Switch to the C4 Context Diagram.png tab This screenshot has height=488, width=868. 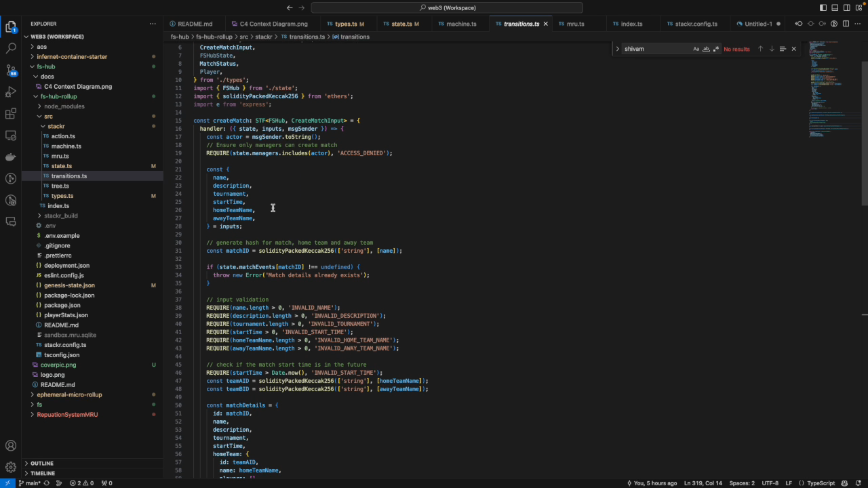[273, 24]
